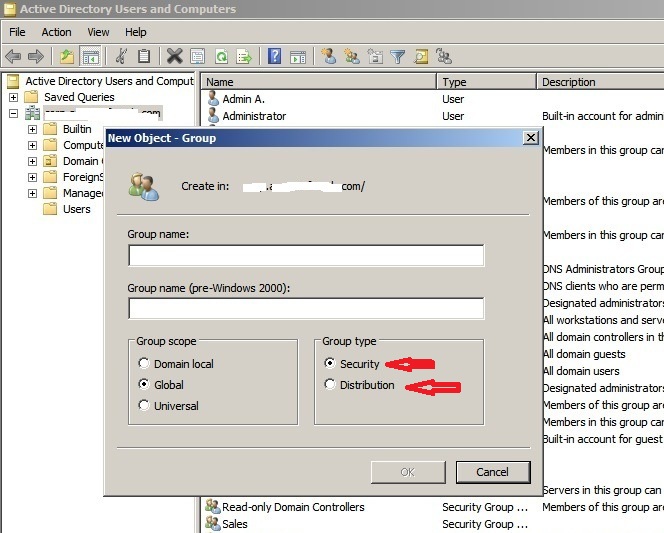664x533 pixels.
Task: Click the Back arrow toolbar icon
Action: pyautogui.click(x=13, y=56)
